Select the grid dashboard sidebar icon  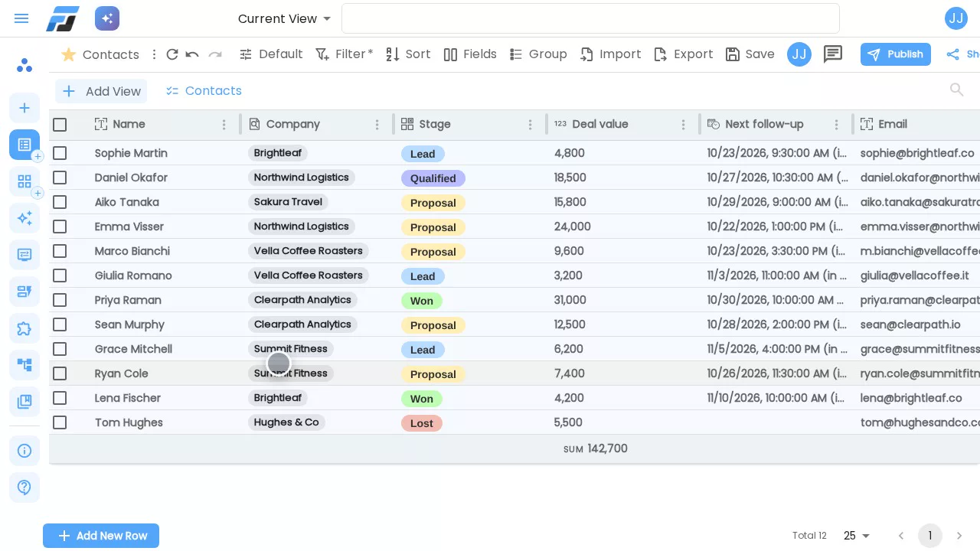point(24,181)
